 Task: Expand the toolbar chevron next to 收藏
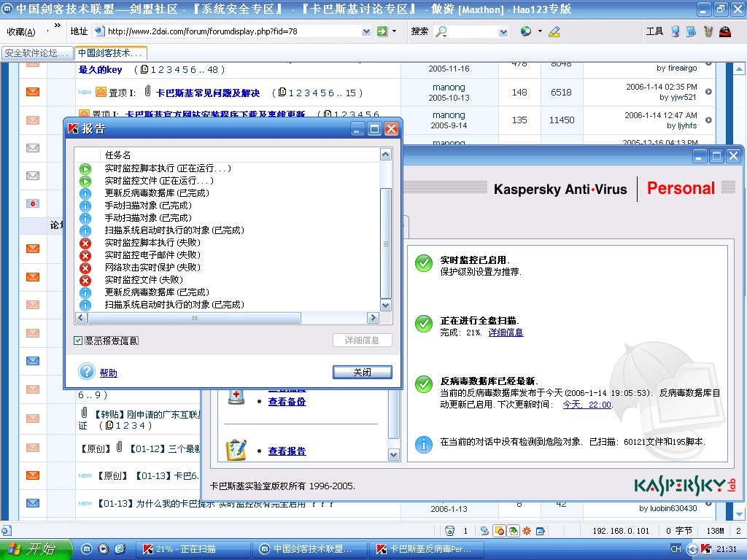click(x=58, y=26)
